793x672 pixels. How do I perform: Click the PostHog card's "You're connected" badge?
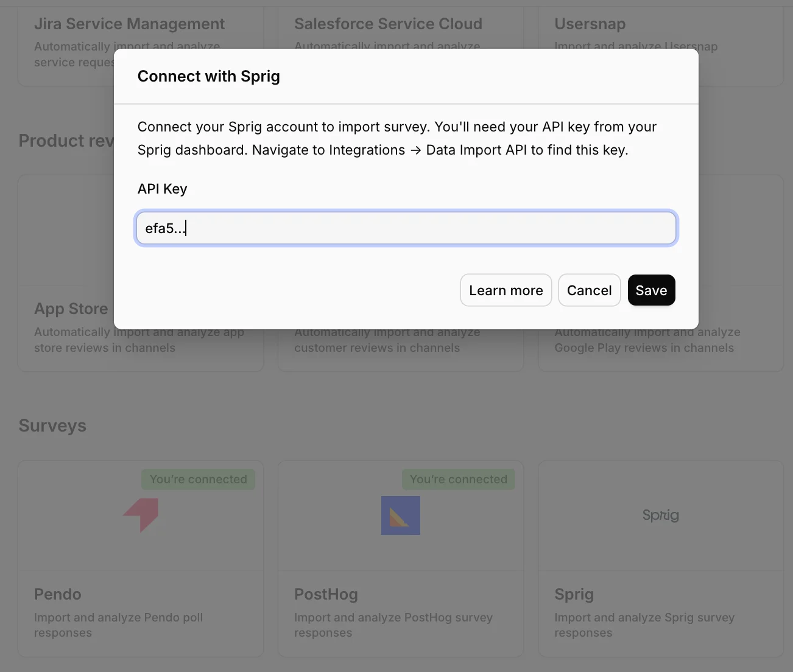click(x=459, y=479)
